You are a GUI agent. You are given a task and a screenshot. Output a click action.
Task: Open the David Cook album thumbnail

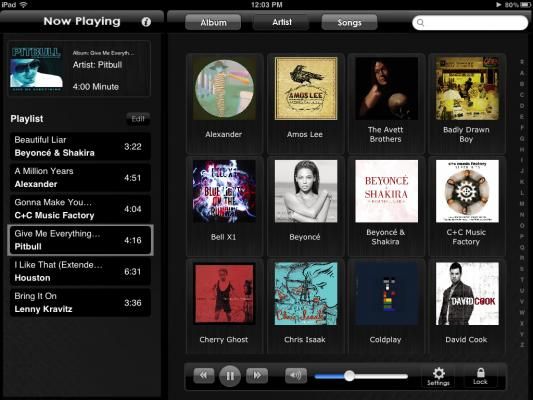point(467,294)
